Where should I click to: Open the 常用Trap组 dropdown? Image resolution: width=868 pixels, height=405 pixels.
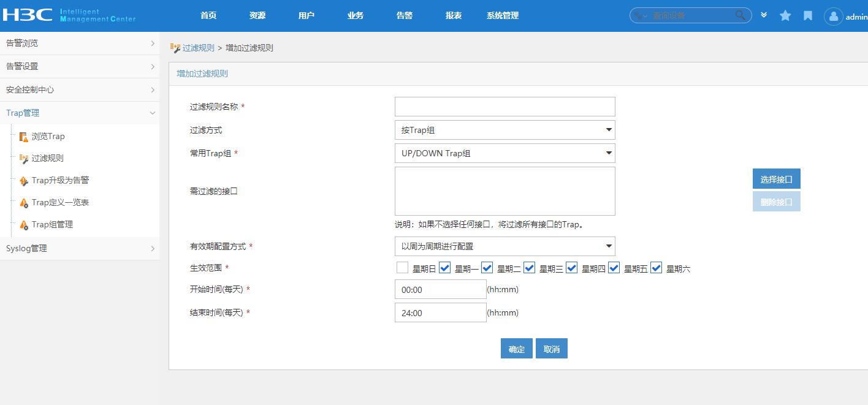click(504, 153)
